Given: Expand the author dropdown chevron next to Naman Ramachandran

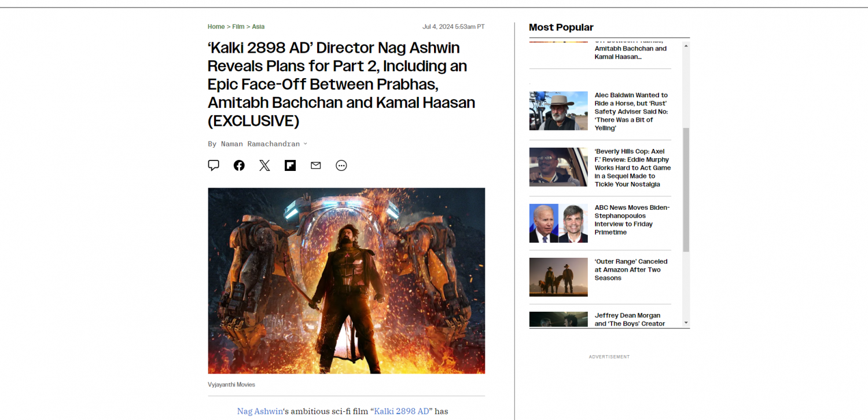Looking at the screenshot, I should tap(306, 144).
